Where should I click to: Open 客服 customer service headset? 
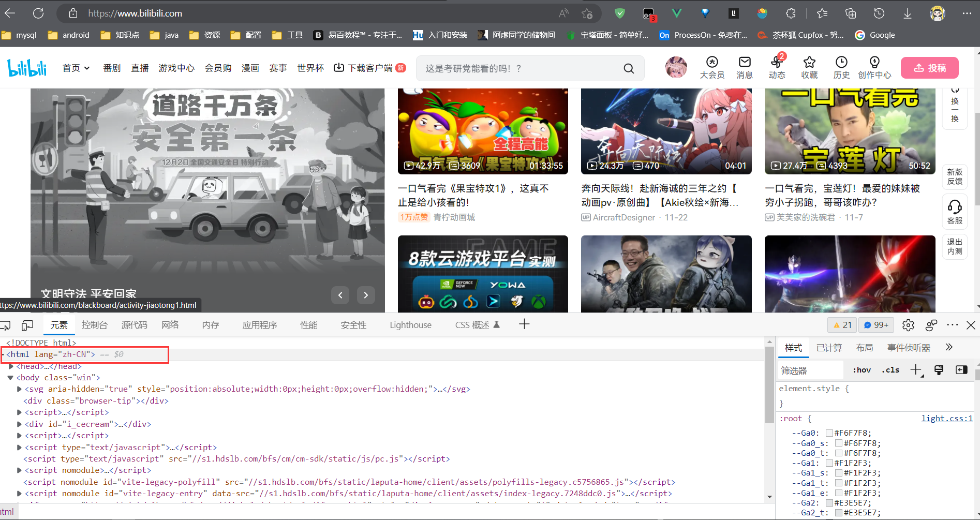pyautogui.click(x=955, y=212)
